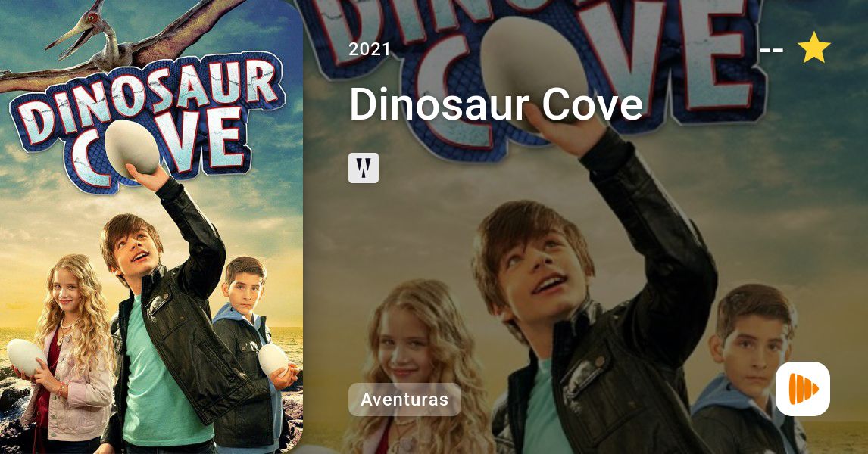
Task: Click the white Dinosaur Cove title text
Action: tap(496, 104)
